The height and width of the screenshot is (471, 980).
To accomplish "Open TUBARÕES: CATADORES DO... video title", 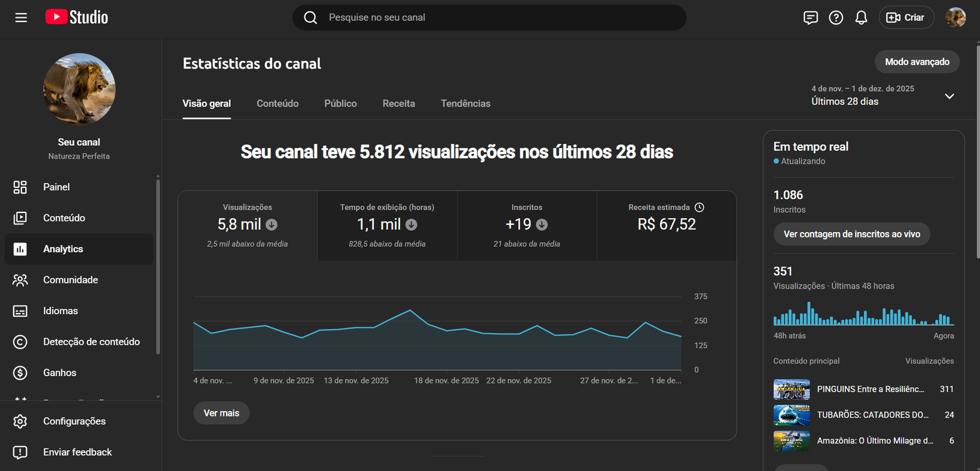I will (873, 415).
